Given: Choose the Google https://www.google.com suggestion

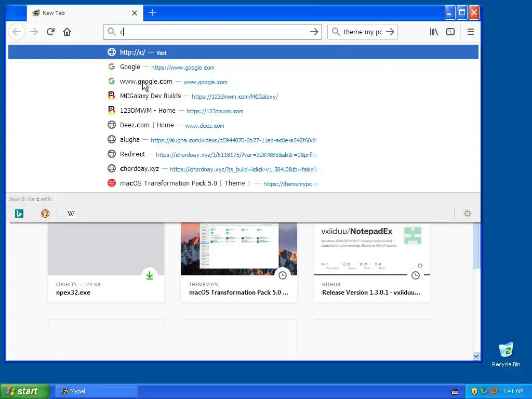Looking at the screenshot, I should point(243,67).
